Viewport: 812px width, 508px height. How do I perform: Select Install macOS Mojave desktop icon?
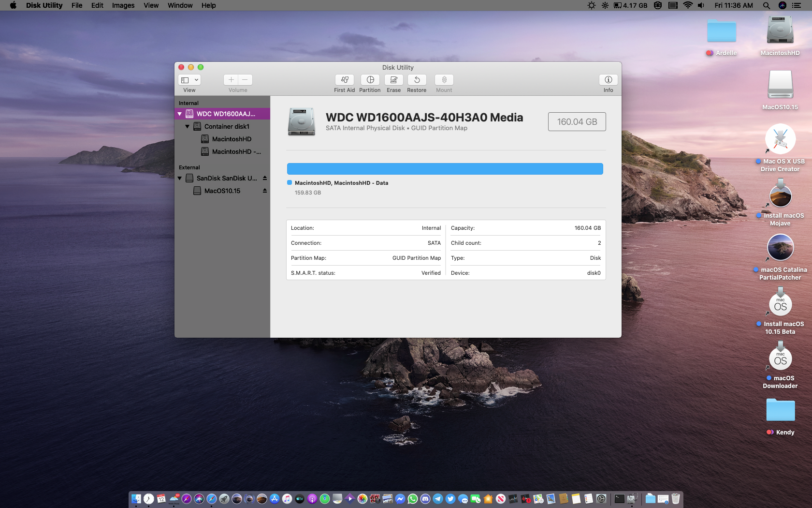tap(780, 194)
